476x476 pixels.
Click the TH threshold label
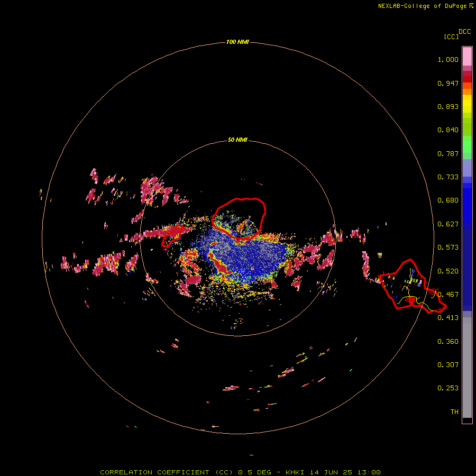(454, 412)
